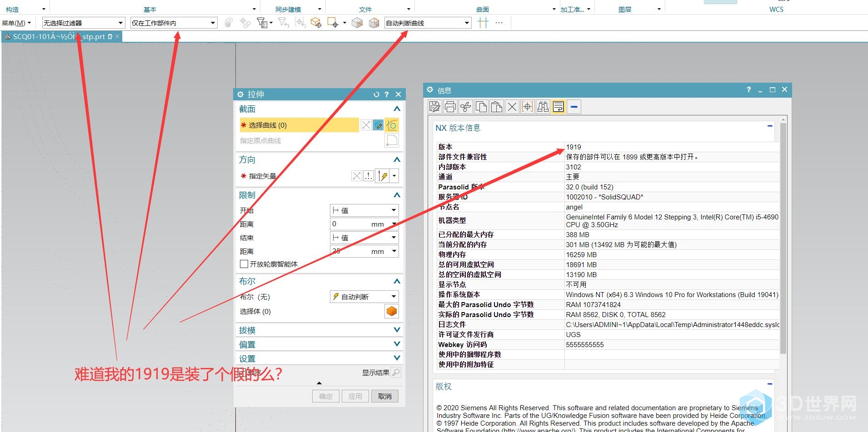Copy the Information window text
The image size is (868, 432).
[481, 107]
